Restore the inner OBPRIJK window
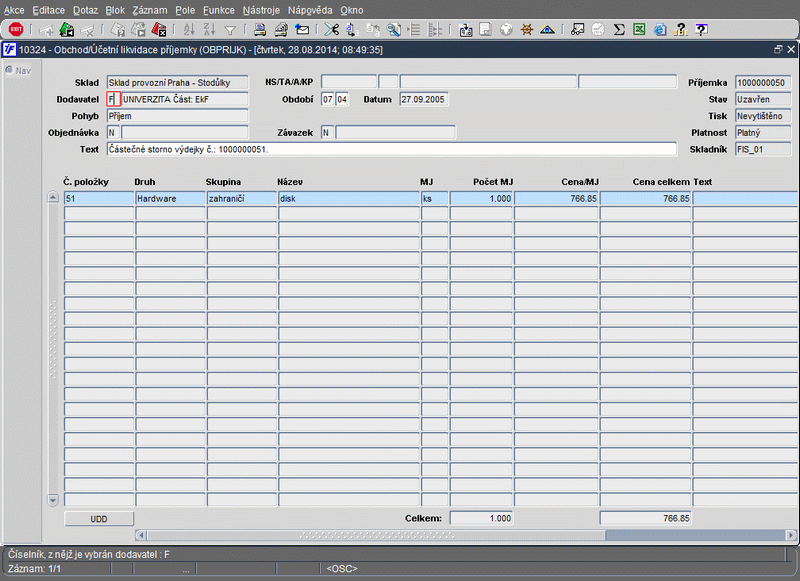The image size is (800, 581). click(778, 49)
